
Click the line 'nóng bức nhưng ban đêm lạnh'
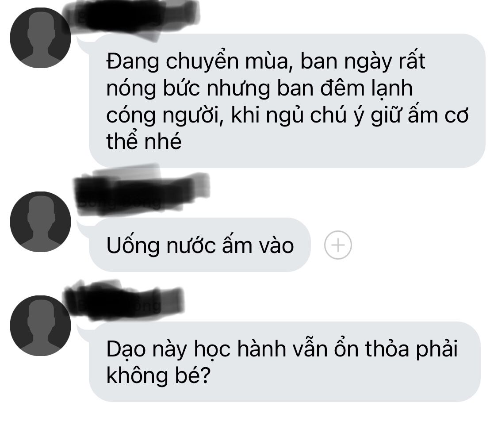pyautogui.click(x=260, y=89)
